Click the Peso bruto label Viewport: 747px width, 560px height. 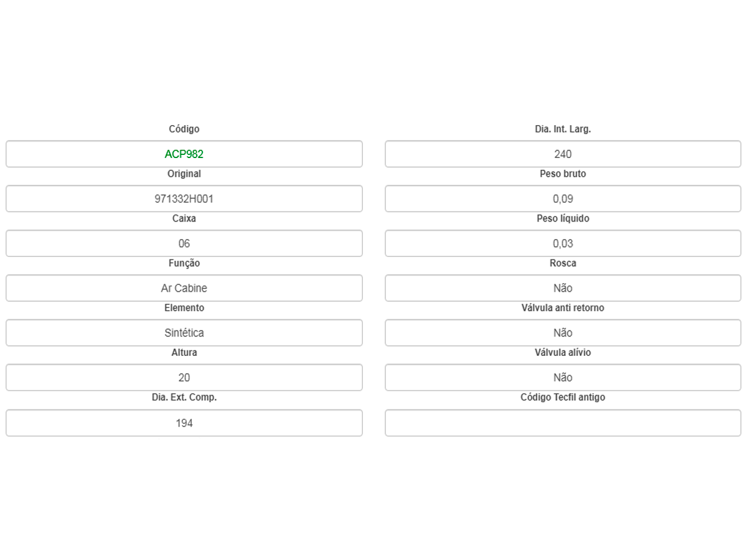tap(563, 174)
